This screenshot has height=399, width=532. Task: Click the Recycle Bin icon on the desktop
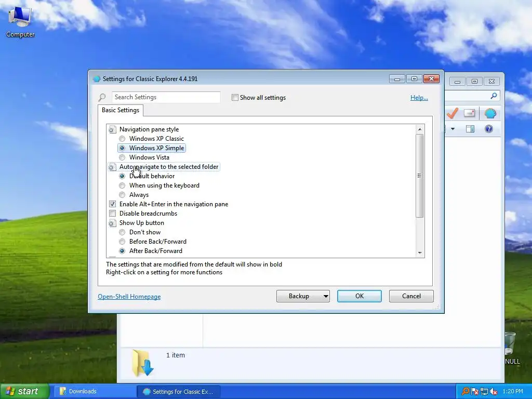coord(510,343)
